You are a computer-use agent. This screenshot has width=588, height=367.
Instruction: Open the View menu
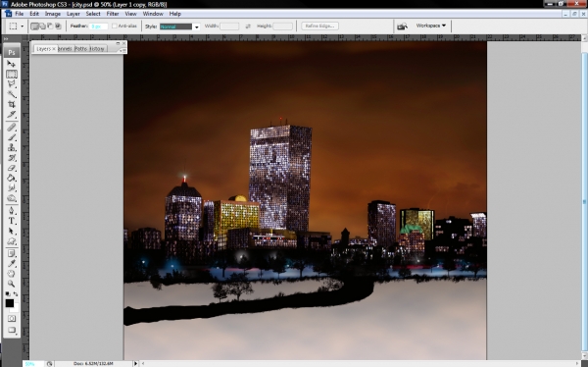pyautogui.click(x=130, y=14)
